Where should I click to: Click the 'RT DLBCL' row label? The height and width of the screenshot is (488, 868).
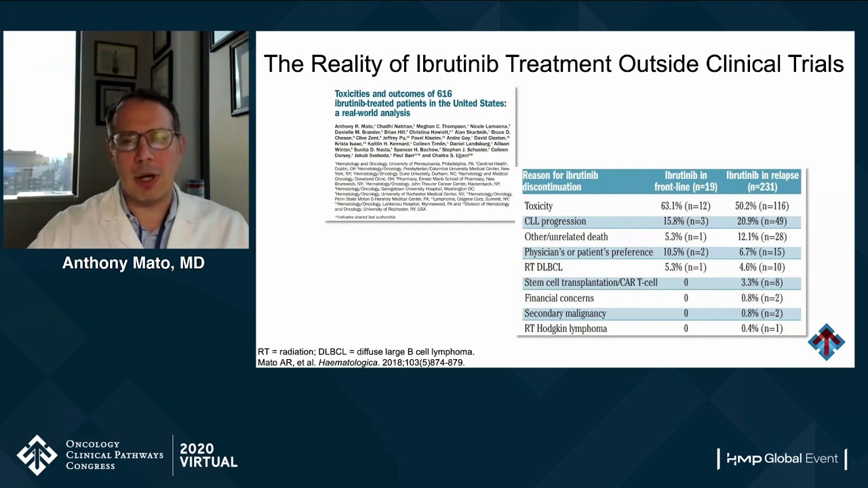543,267
